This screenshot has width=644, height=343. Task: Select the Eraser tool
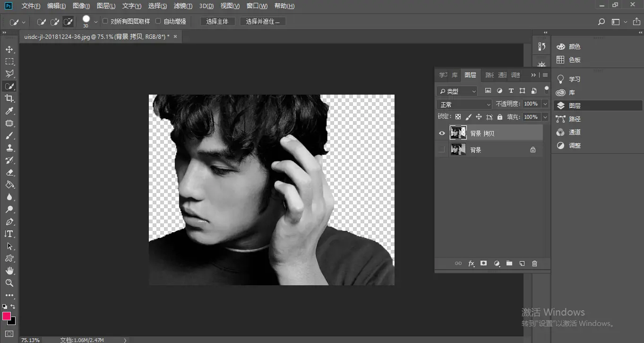click(9, 172)
